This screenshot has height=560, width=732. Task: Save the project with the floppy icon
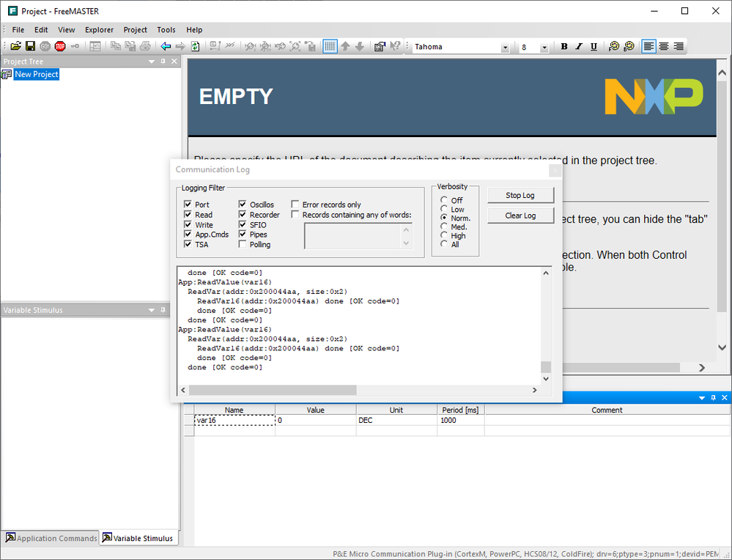tap(30, 46)
